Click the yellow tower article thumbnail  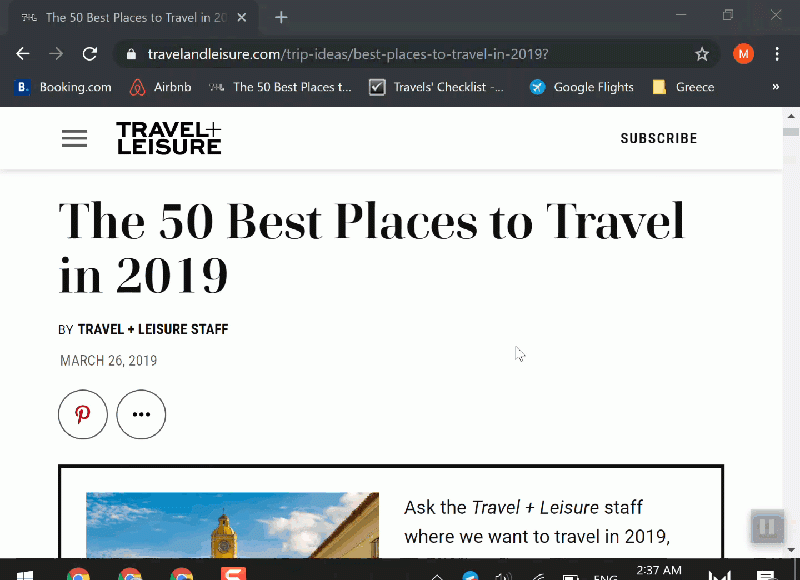point(233,525)
